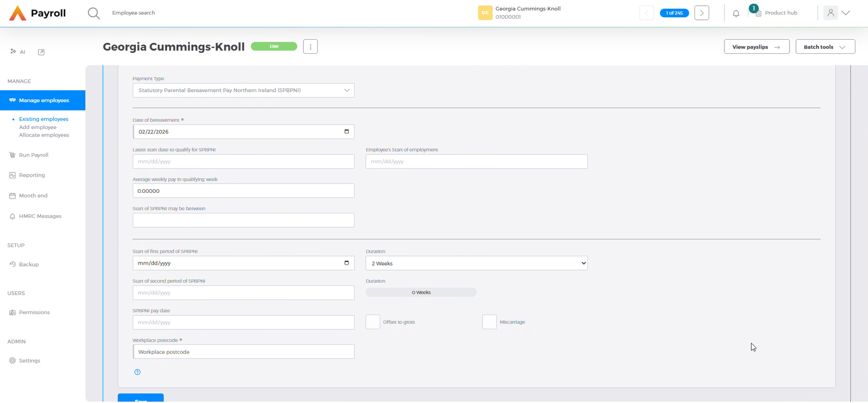Open AI assistant sparkle icon
This screenshot has height=403, width=868.
13,51
